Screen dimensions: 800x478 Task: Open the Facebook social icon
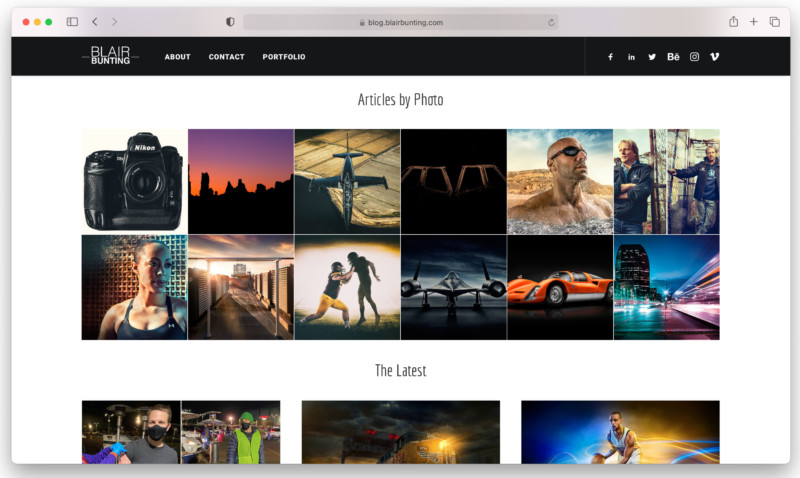[x=610, y=57]
